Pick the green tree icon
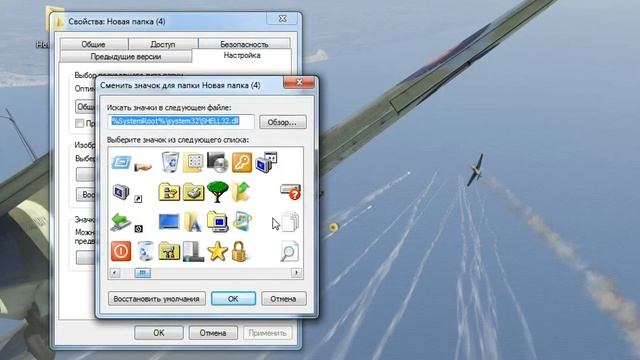Viewport: 640px width, 360px height. (x=217, y=191)
